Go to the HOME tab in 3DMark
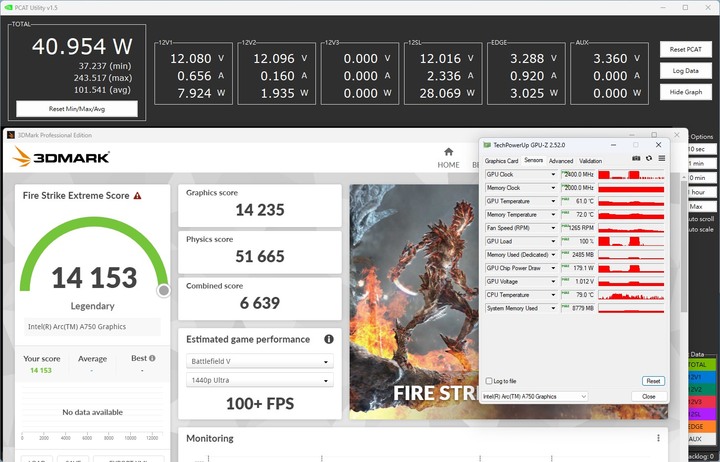Image resolution: width=720 pixels, height=462 pixels. 449,165
